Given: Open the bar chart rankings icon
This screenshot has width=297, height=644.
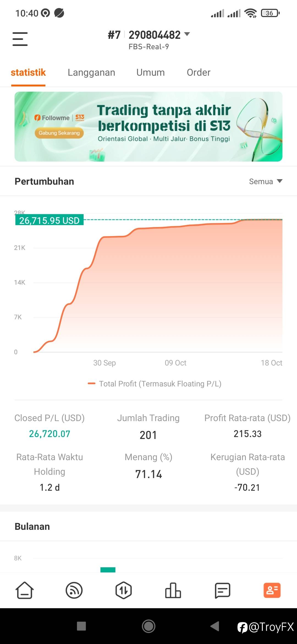Looking at the screenshot, I should click(x=173, y=590).
